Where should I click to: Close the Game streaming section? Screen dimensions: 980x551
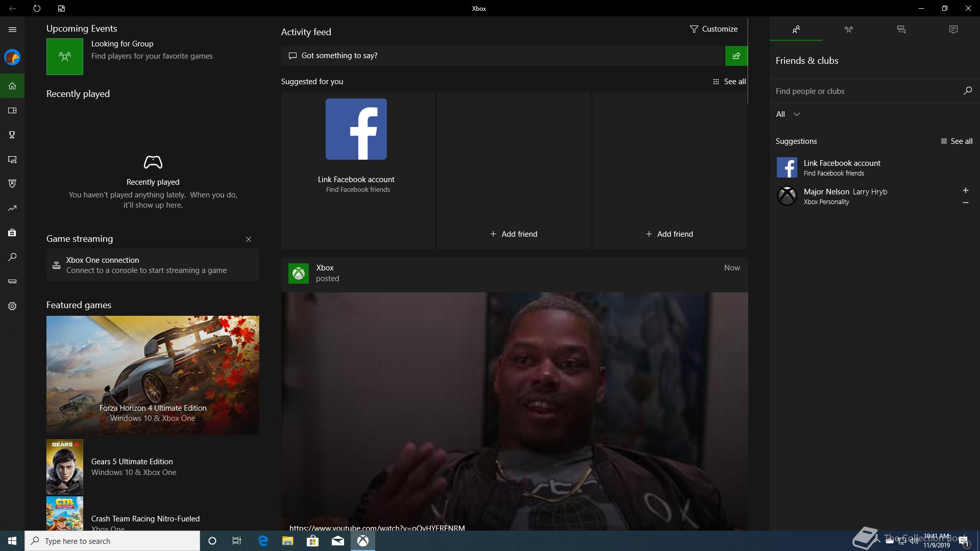click(x=249, y=239)
